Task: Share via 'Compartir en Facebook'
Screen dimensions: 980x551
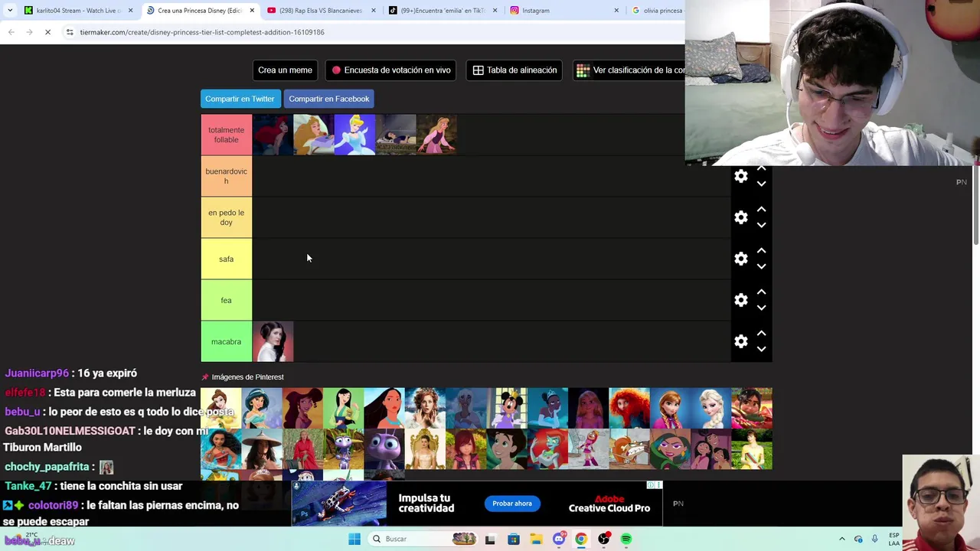Action: click(x=329, y=99)
